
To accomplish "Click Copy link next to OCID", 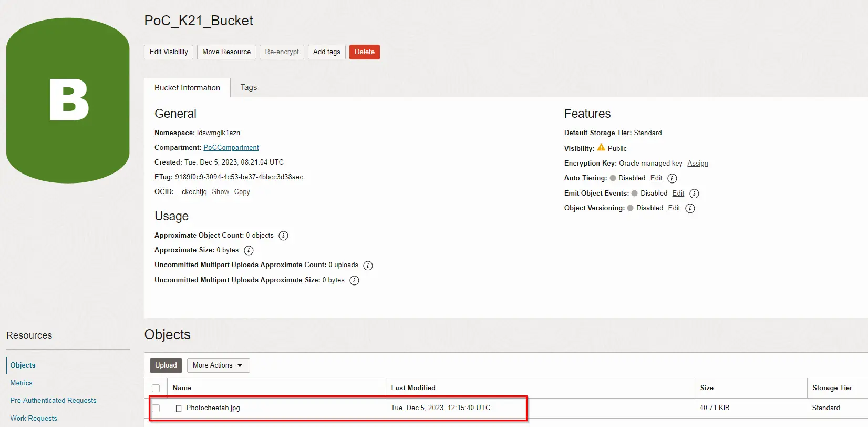I will point(242,192).
